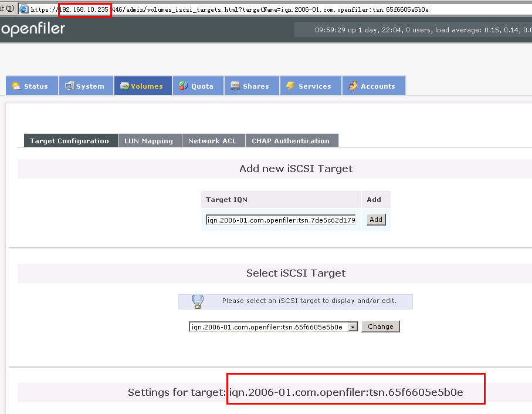Viewport: 532px width, 414px height.
Task: Click the light bulb hint icon
Action: point(198,301)
